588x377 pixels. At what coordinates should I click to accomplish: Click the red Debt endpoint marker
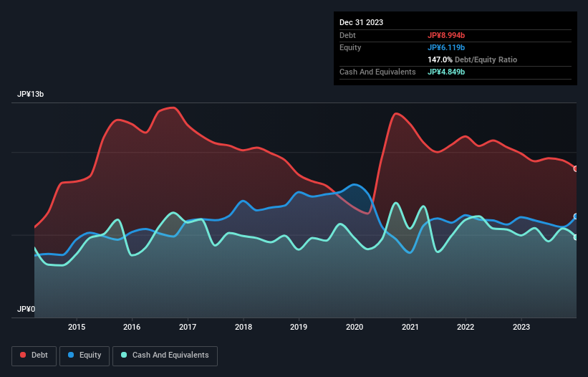pyautogui.click(x=576, y=169)
